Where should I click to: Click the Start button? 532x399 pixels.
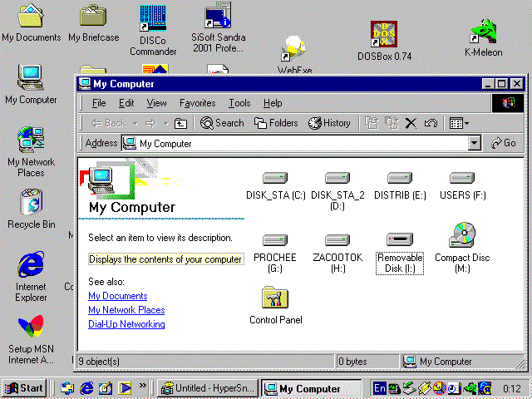coord(24,388)
